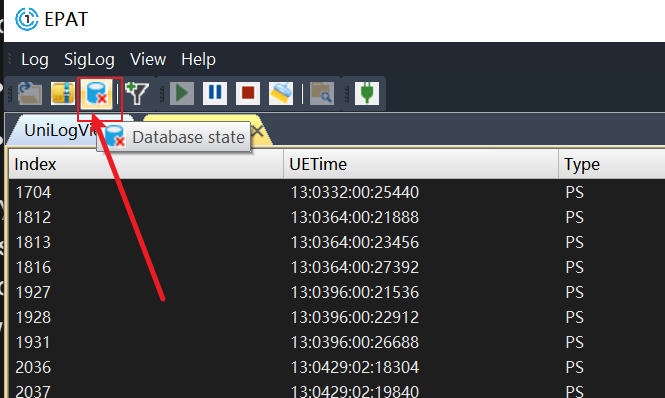
Task: Click the Type column header
Action: 612,164
